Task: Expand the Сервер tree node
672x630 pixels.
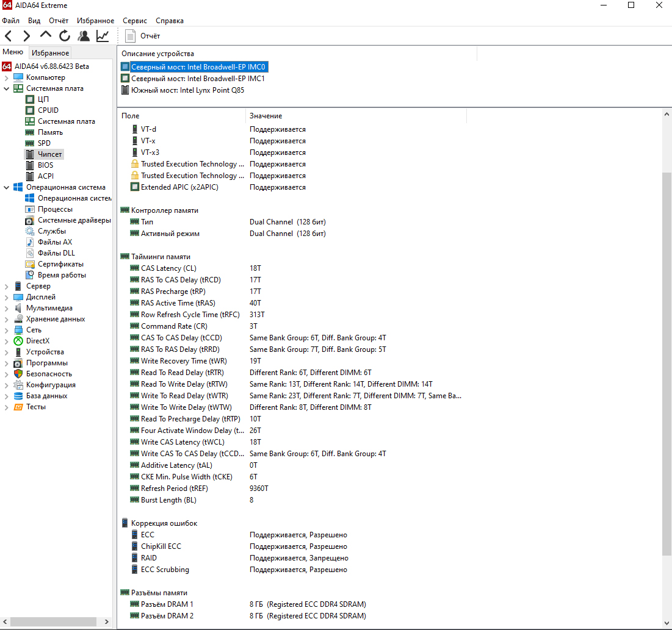Action: click(x=7, y=287)
